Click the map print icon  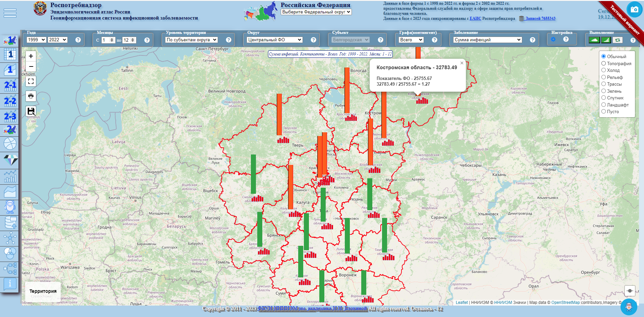[x=31, y=96]
